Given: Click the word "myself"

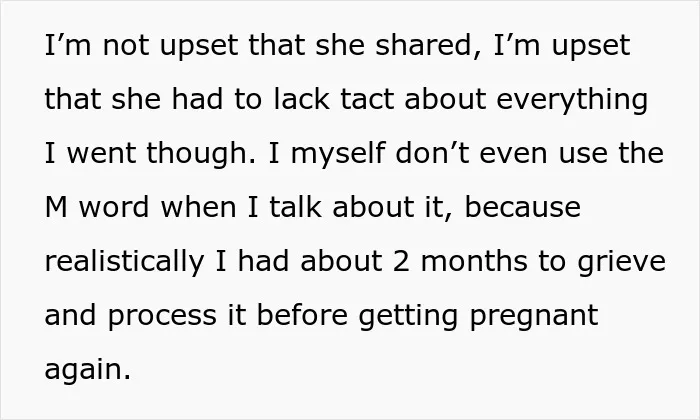Looking at the screenshot, I should pyautogui.click(x=338, y=154).
